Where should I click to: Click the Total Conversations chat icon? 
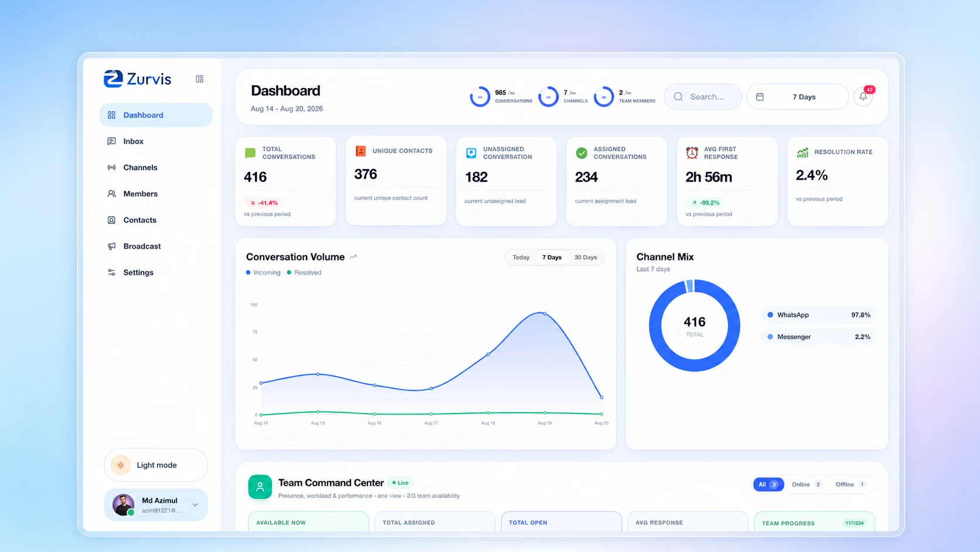(250, 153)
